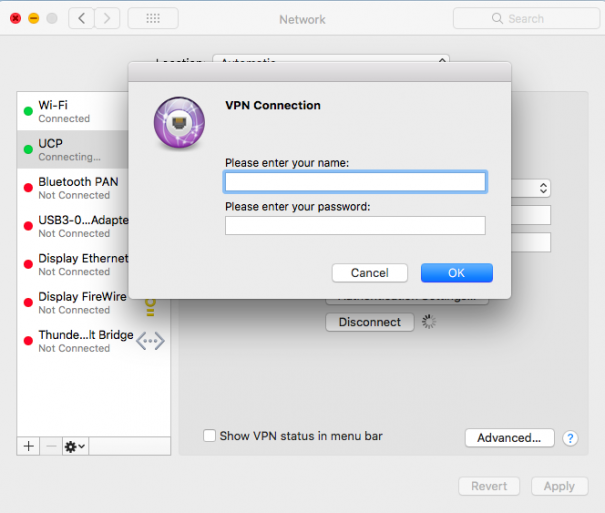Show all preferences grid button
605x513 pixels.
(x=153, y=18)
